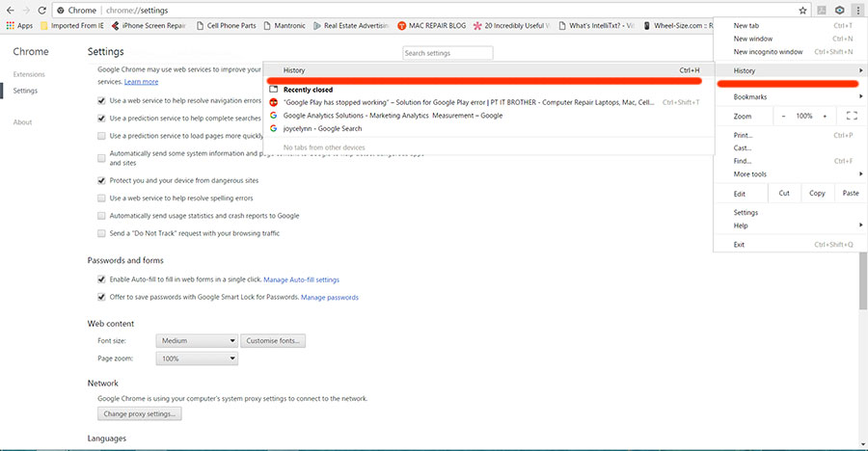Open Real Estate Advertising bookmark
Viewport: 868px width, 451px height.
[x=351, y=25]
